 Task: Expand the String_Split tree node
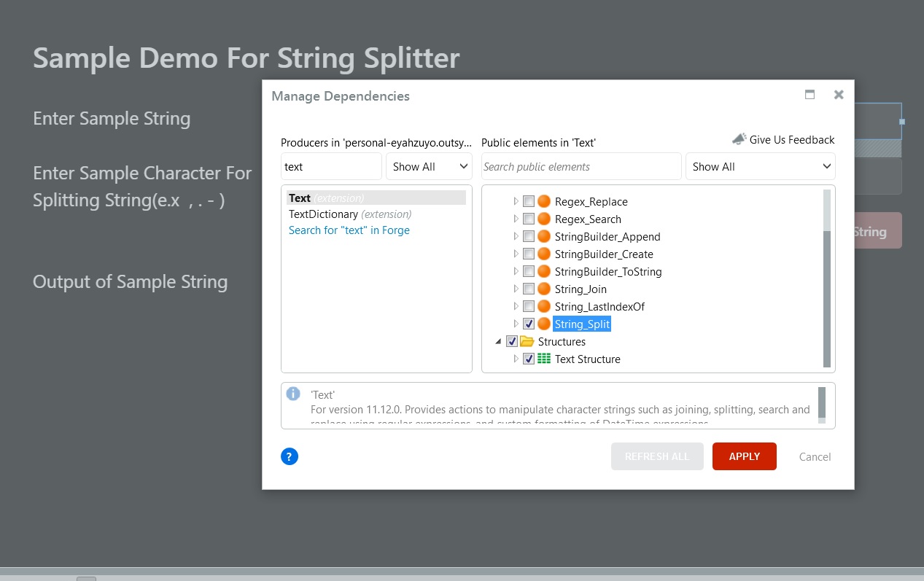tap(516, 324)
